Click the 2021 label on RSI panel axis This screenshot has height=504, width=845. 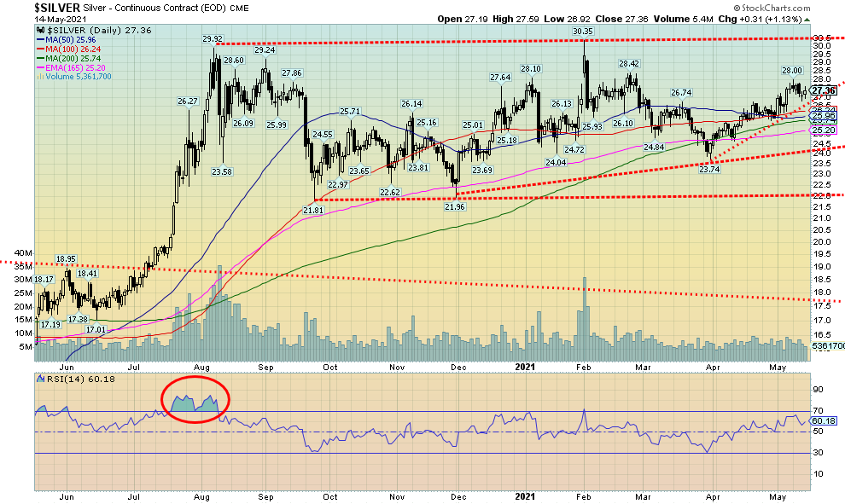522,498
